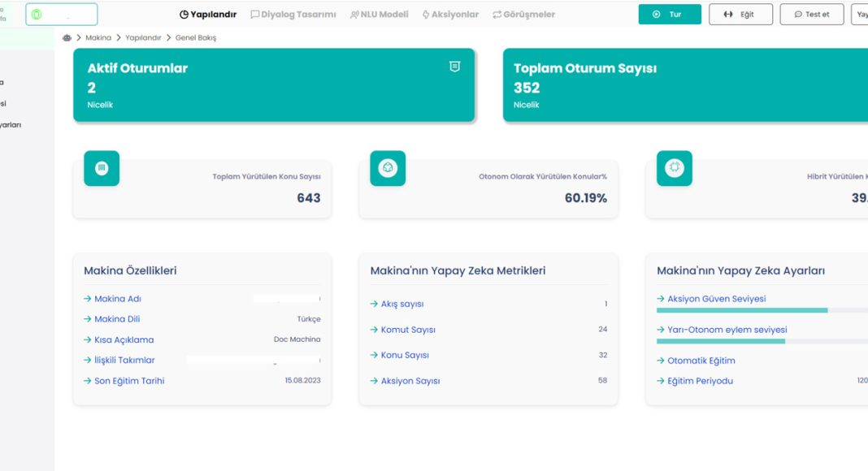Open İlişkili Takımlar entry

pos(202,360)
